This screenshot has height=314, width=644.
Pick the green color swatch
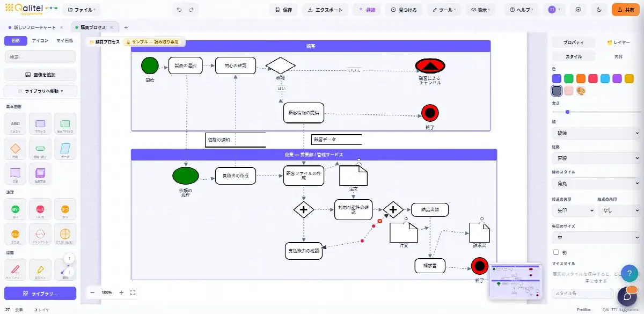point(569,79)
